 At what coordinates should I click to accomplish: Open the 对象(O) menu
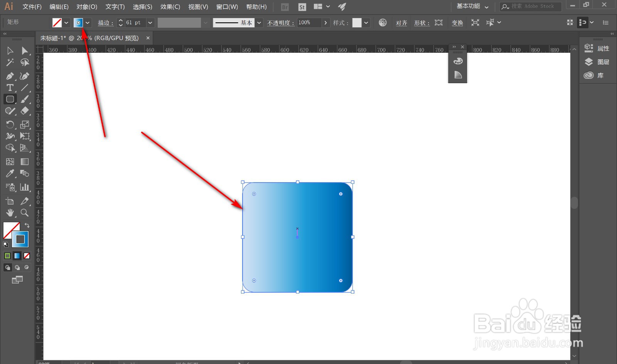pyautogui.click(x=87, y=7)
